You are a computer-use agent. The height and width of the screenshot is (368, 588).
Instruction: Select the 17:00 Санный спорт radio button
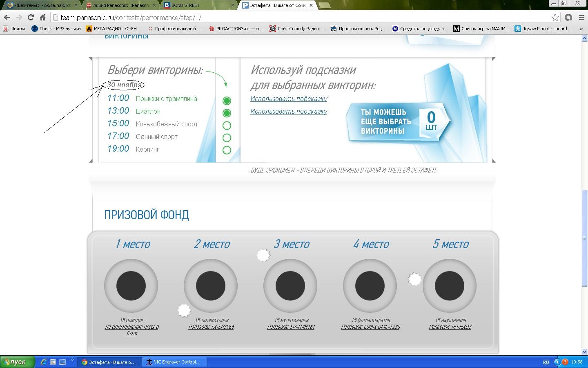(227, 138)
